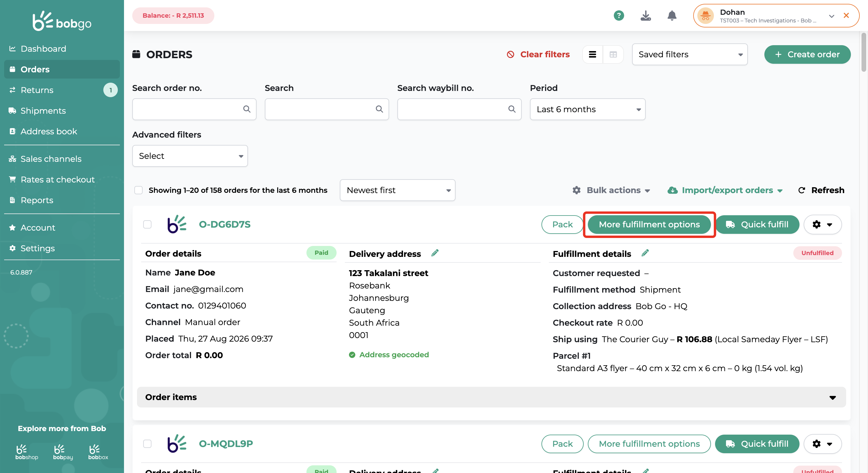
Task: Click Clear filters
Action: (538, 54)
